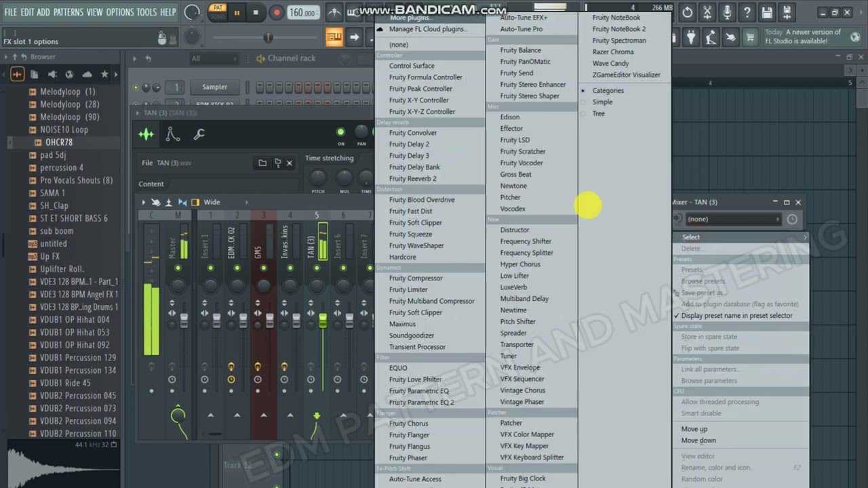The image size is (868, 488).
Task: Open the mixer options arrow beside Wide
Action: tap(143, 202)
